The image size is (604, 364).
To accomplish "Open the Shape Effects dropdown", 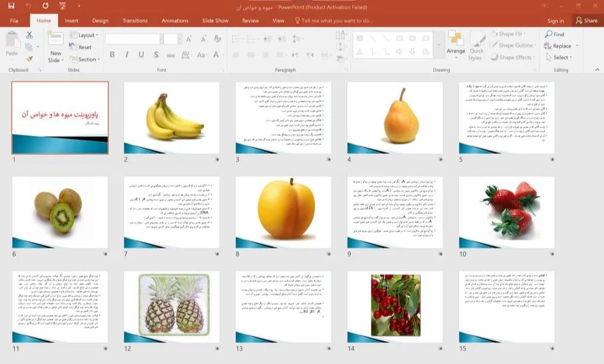I will (x=513, y=57).
